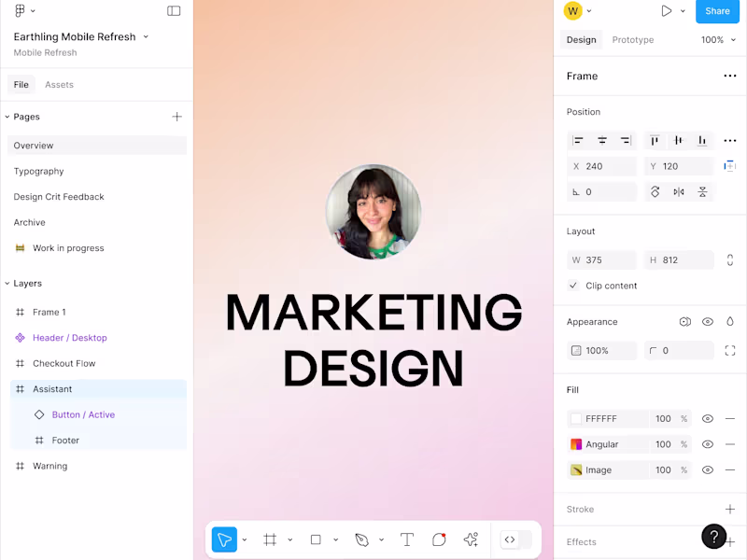Click the Share button

717,11
